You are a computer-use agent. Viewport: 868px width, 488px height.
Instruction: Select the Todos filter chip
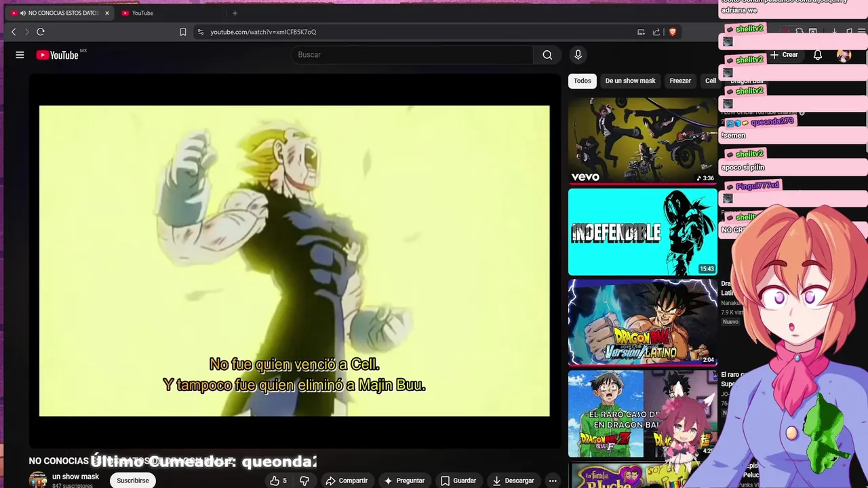tap(583, 81)
